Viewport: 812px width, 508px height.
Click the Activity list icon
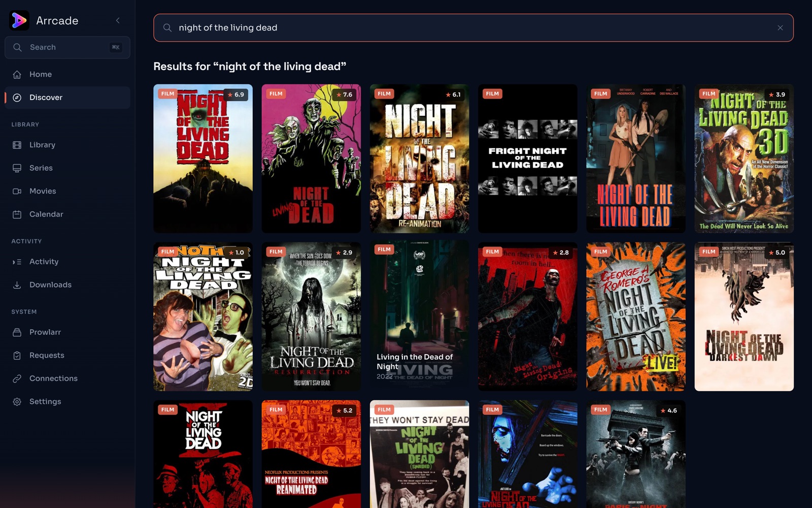click(x=17, y=262)
